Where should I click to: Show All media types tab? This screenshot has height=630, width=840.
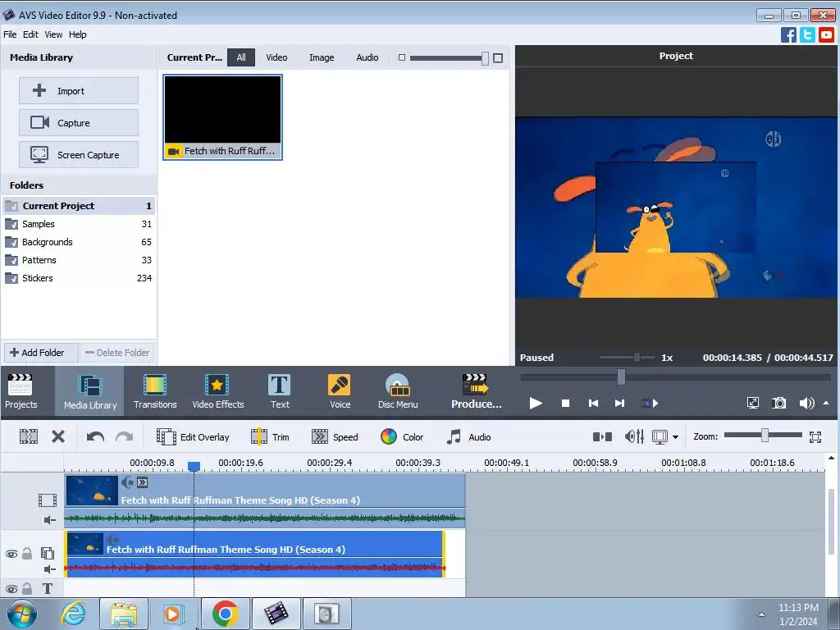241,57
